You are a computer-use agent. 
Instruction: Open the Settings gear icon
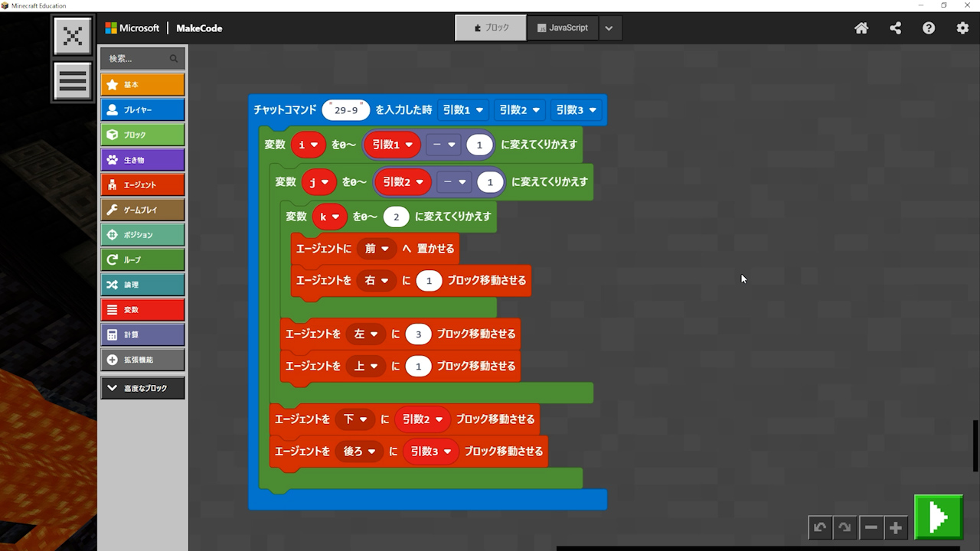click(x=962, y=28)
